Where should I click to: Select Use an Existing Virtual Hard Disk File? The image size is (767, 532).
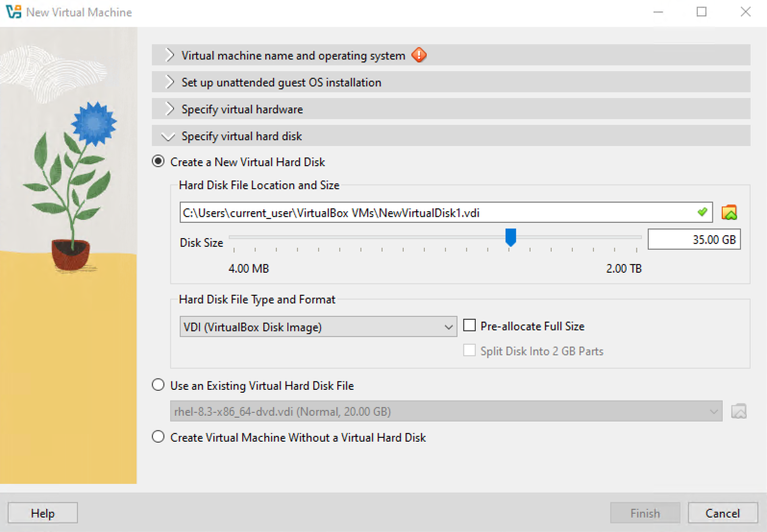click(x=158, y=385)
